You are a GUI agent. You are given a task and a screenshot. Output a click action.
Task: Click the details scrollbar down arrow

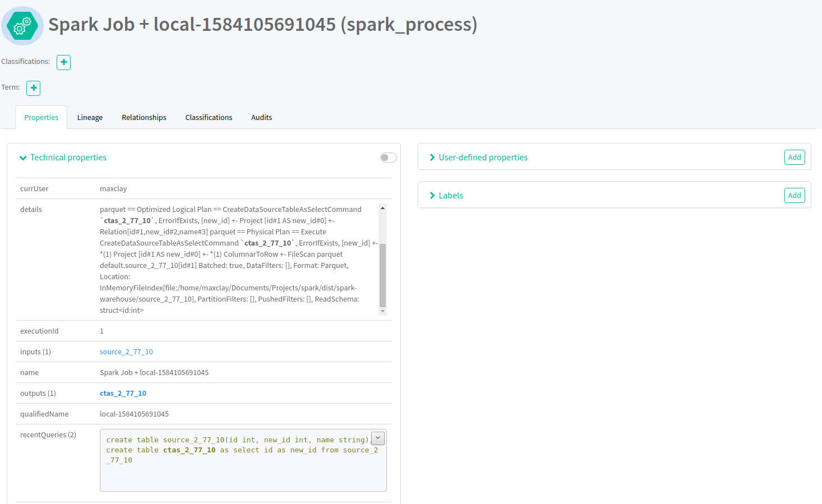coord(383,311)
